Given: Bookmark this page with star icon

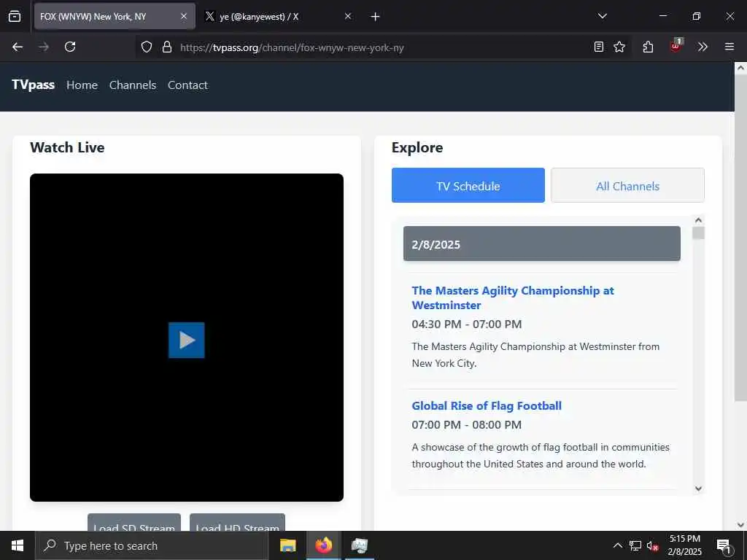Looking at the screenshot, I should pos(619,47).
